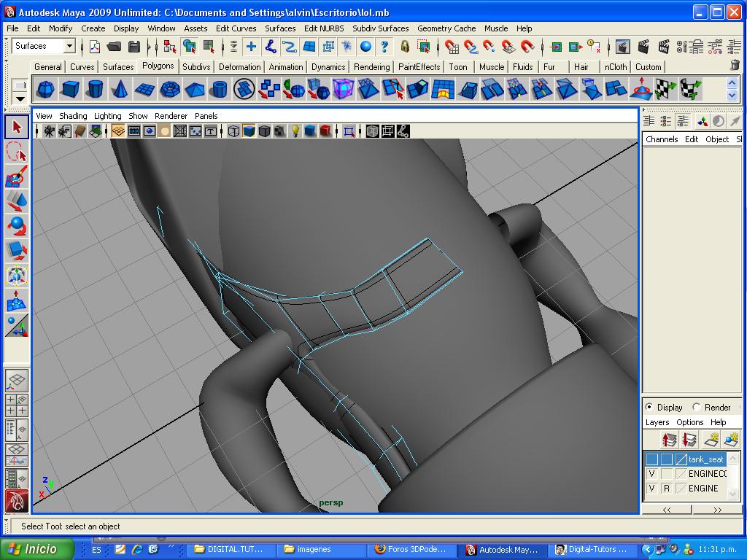Open the Shading panel menu
This screenshot has height=560, width=747.
pyautogui.click(x=73, y=116)
